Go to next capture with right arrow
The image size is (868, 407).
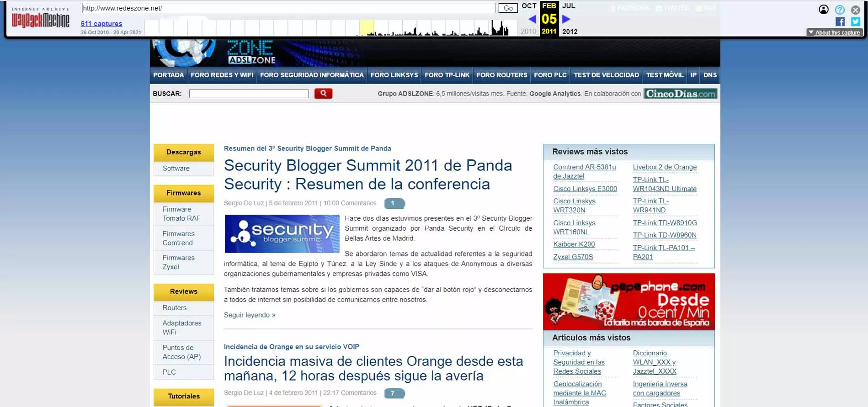[x=566, y=19]
